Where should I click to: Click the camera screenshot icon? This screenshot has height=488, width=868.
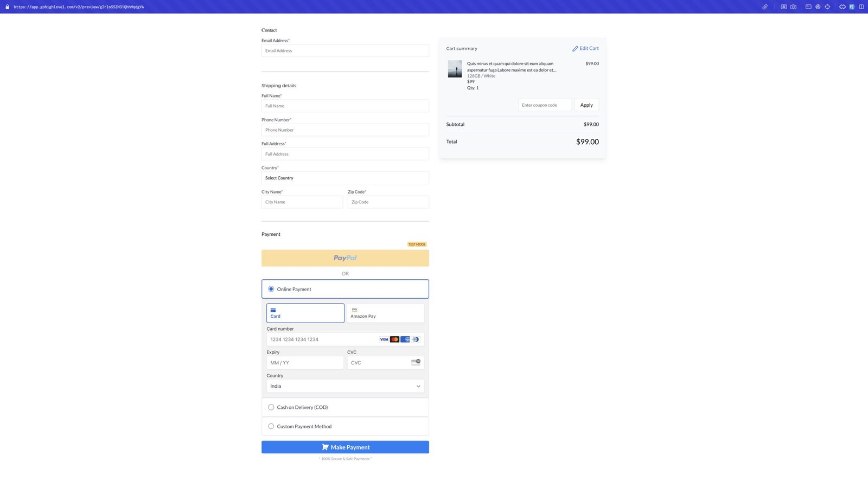tap(793, 7)
